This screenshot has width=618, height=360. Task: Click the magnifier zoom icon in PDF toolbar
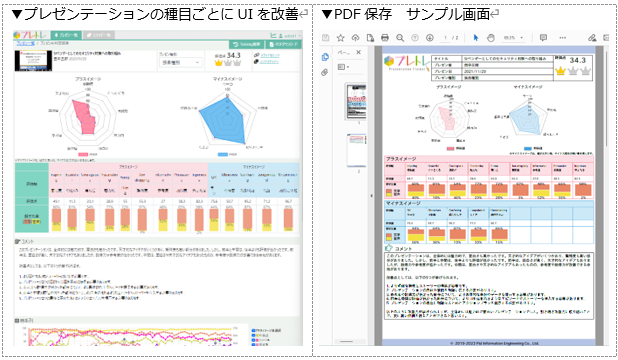pyautogui.click(x=400, y=38)
